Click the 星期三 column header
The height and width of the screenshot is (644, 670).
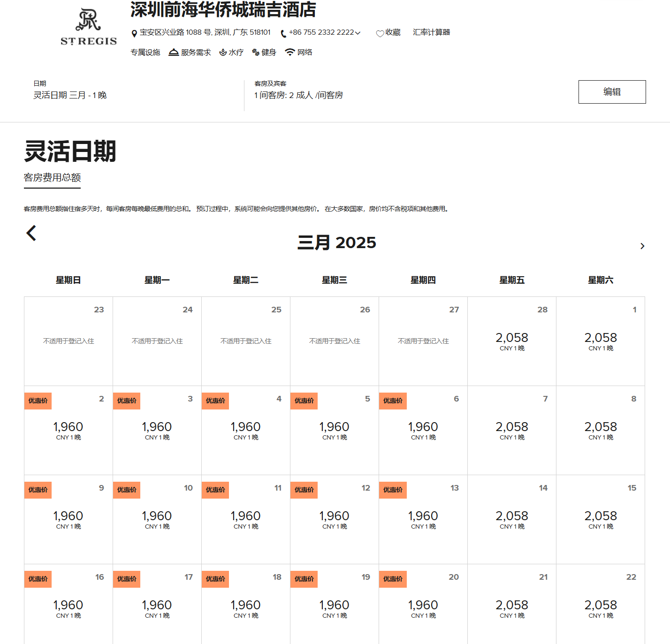point(335,280)
